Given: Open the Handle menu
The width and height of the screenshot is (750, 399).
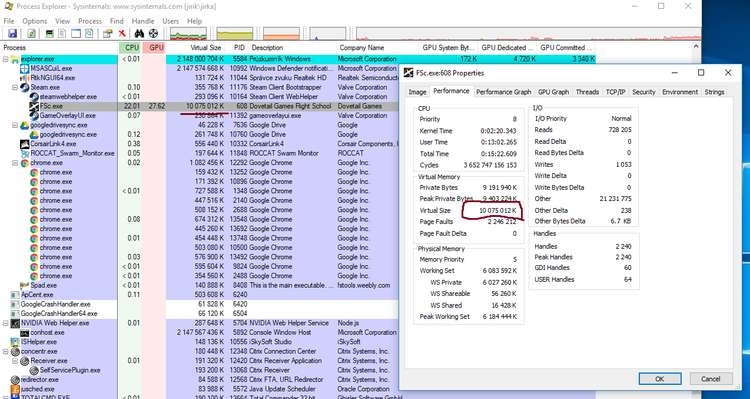Looking at the screenshot, I should (143, 21).
